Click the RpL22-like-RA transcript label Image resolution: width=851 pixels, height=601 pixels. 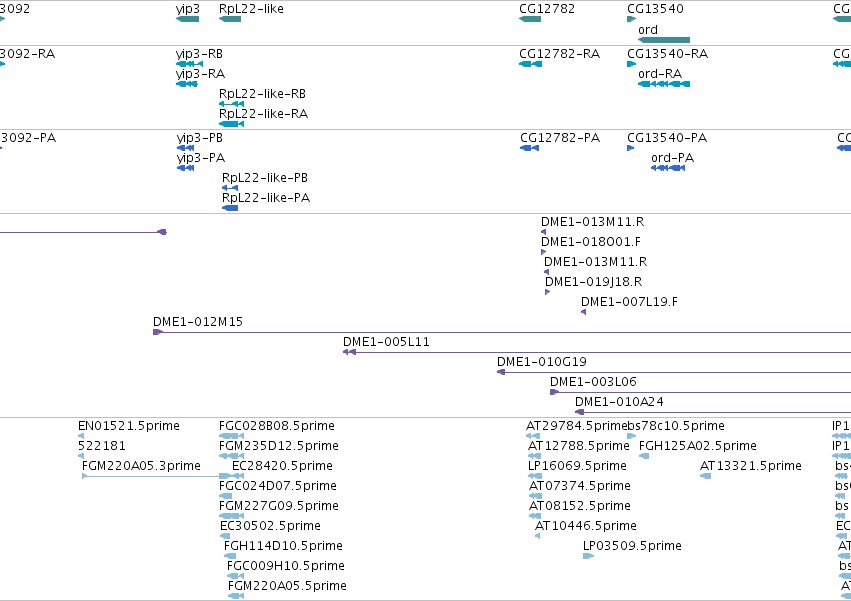click(263, 114)
